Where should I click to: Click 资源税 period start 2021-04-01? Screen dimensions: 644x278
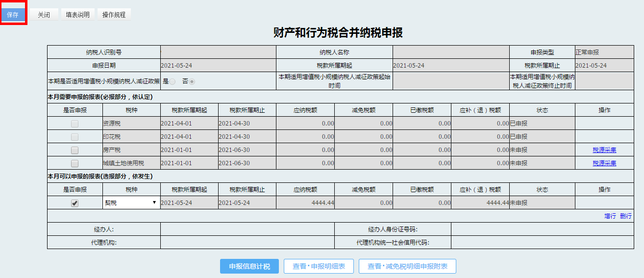176,124
